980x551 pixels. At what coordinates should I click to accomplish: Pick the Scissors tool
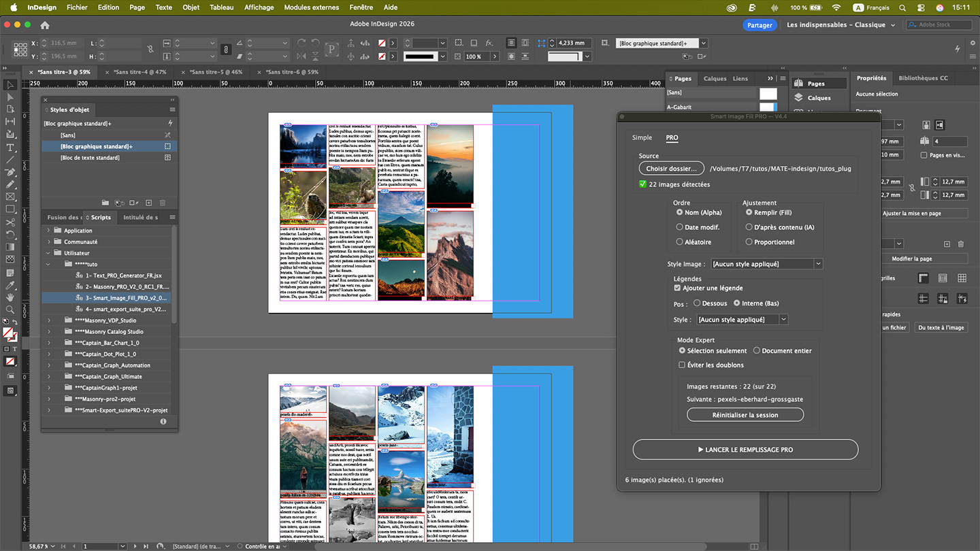[10, 222]
